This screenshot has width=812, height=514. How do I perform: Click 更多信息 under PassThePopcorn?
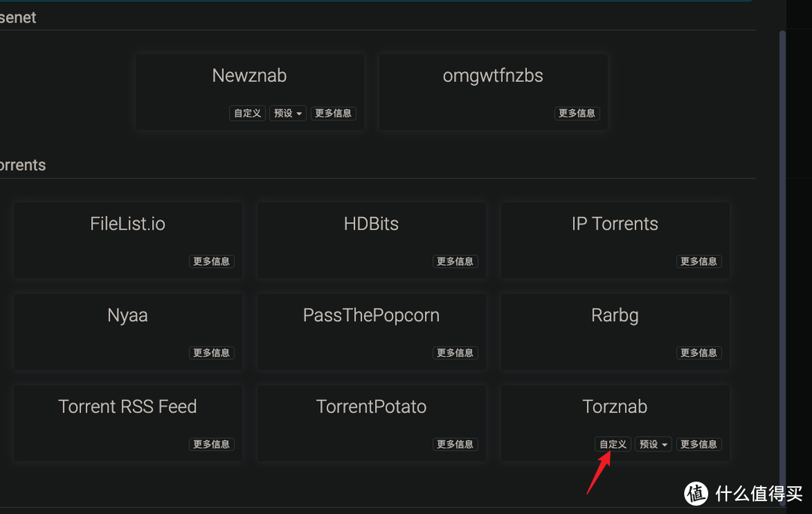(455, 352)
